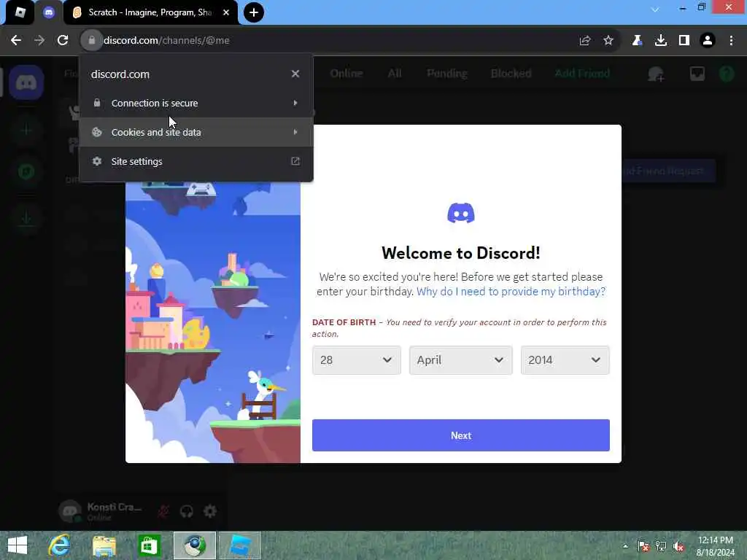Reload the Discord page
This screenshot has height=560, width=747.
click(63, 41)
